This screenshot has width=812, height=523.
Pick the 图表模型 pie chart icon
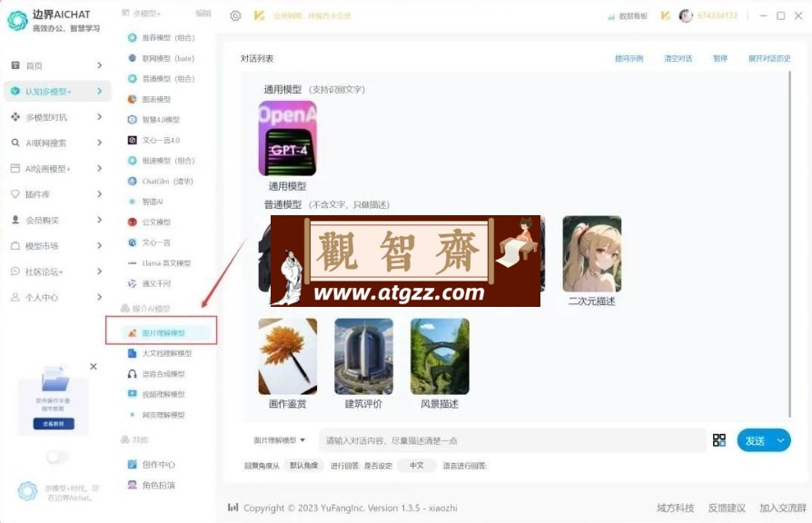[132, 99]
